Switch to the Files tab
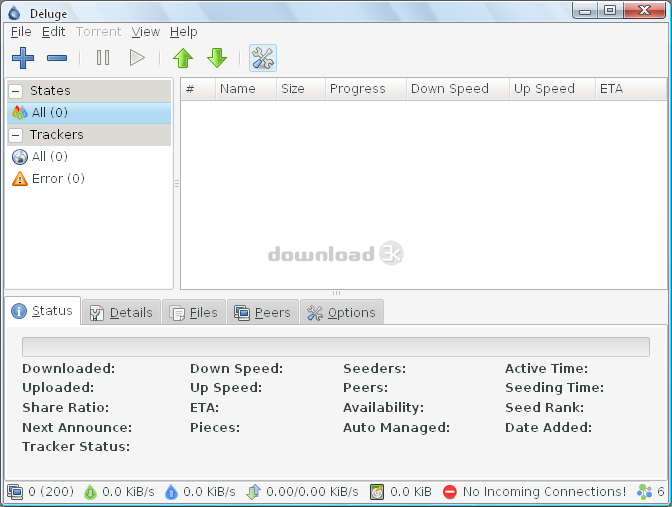The image size is (672, 507). (x=194, y=312)
